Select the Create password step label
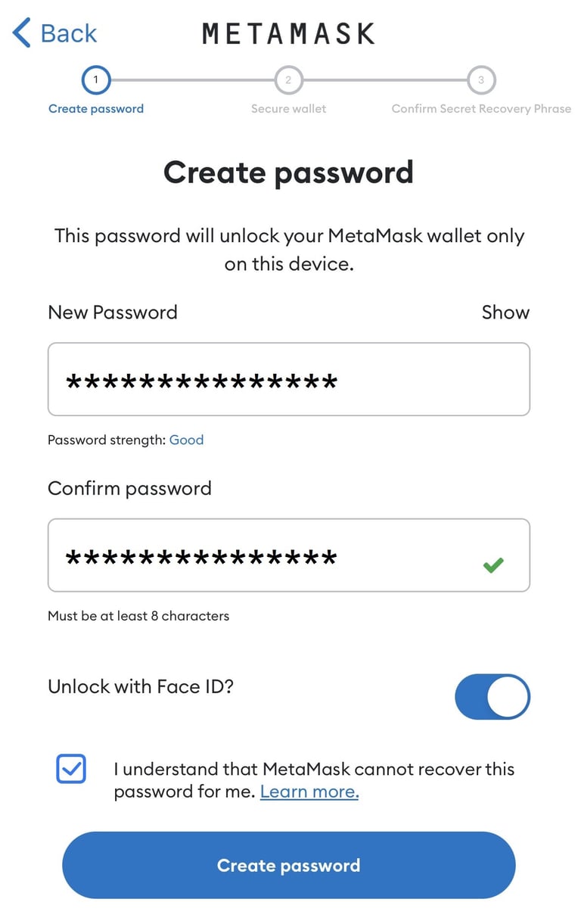Viewport: 578px width, 924px height. (x=95, y=108)
